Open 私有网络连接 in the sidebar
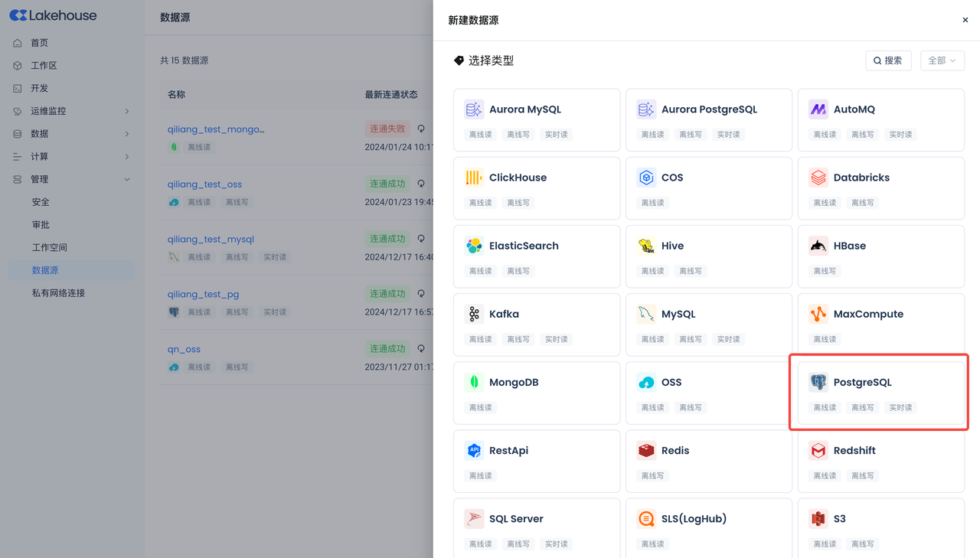The image size is (980, 558). (x=58, y=293)
